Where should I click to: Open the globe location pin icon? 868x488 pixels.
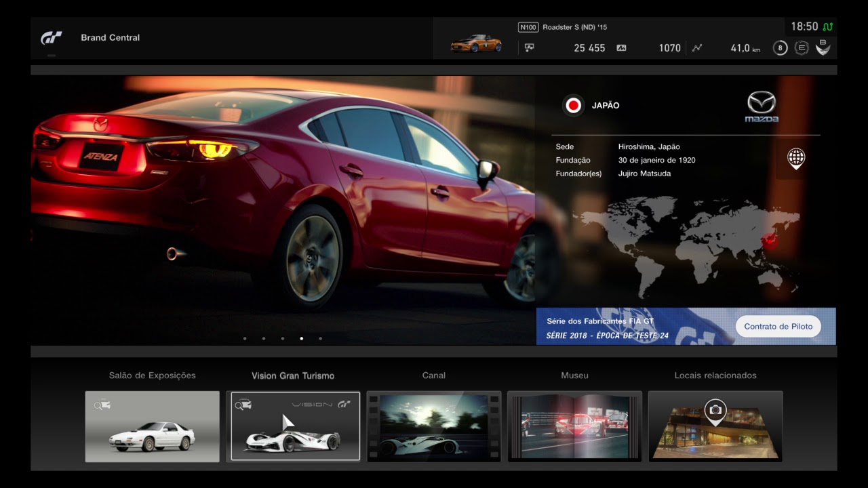795,159
